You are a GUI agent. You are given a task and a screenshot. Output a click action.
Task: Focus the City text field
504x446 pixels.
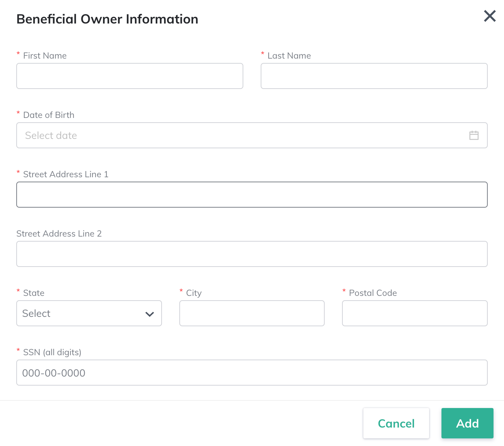(252, 313)
